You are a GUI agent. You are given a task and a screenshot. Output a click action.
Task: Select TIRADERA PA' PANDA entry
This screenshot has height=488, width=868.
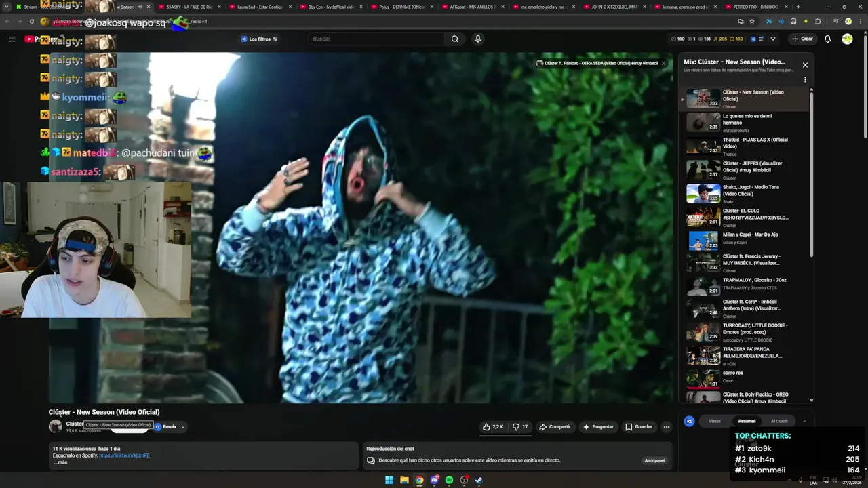[745, 355]
